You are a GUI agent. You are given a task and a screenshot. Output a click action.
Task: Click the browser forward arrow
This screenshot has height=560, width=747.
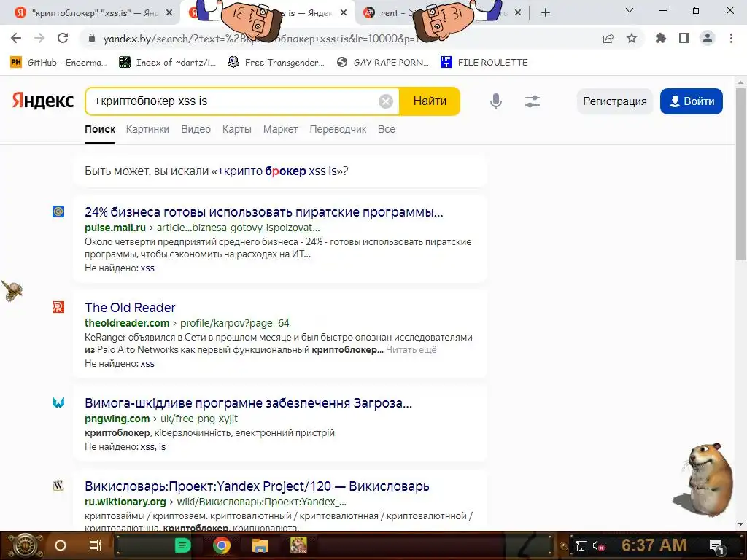click(39, 38)
